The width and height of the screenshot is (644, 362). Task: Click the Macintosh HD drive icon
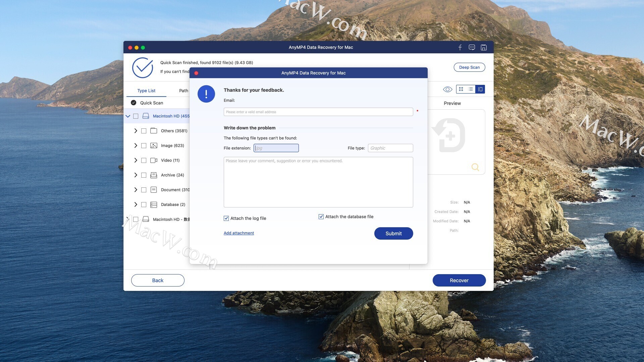[x=146, y=116]
